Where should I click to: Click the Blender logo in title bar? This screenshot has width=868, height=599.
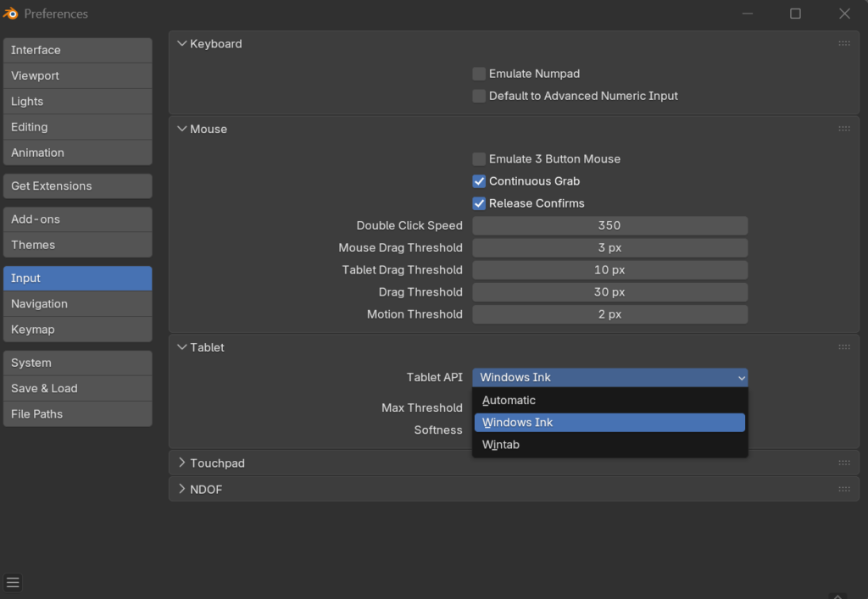pyautogui.click(x=12, y=14)
